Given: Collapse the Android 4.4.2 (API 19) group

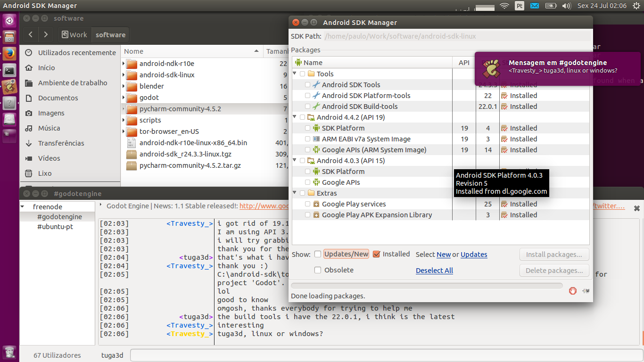Looking at the screenshot, I should [x=295, y=117].
